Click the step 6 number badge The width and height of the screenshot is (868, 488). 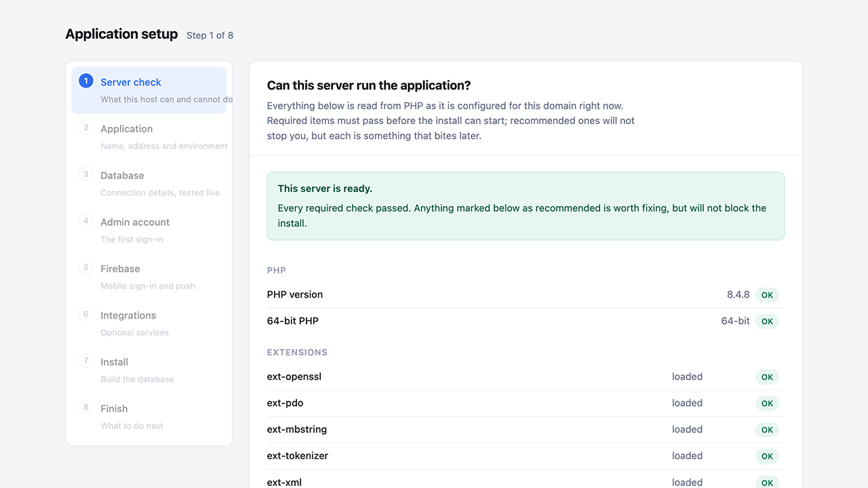coord(86,314)
